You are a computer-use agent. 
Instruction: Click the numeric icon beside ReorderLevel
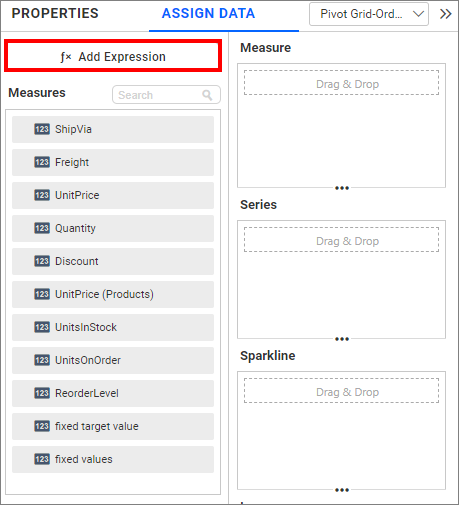[x=42, y=393]
